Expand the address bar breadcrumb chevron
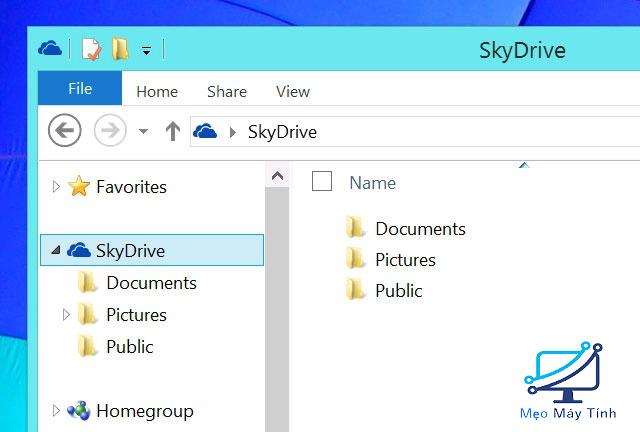 [x=233, y=132]
